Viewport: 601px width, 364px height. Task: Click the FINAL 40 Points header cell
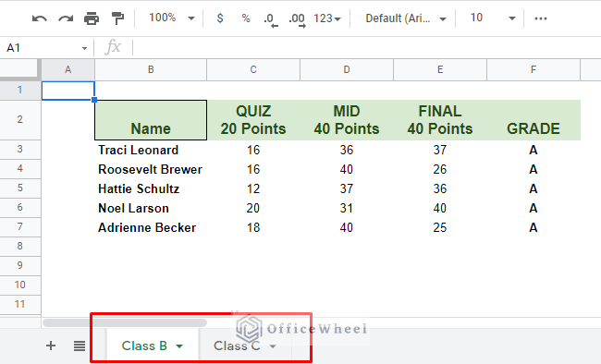(440, 120)
